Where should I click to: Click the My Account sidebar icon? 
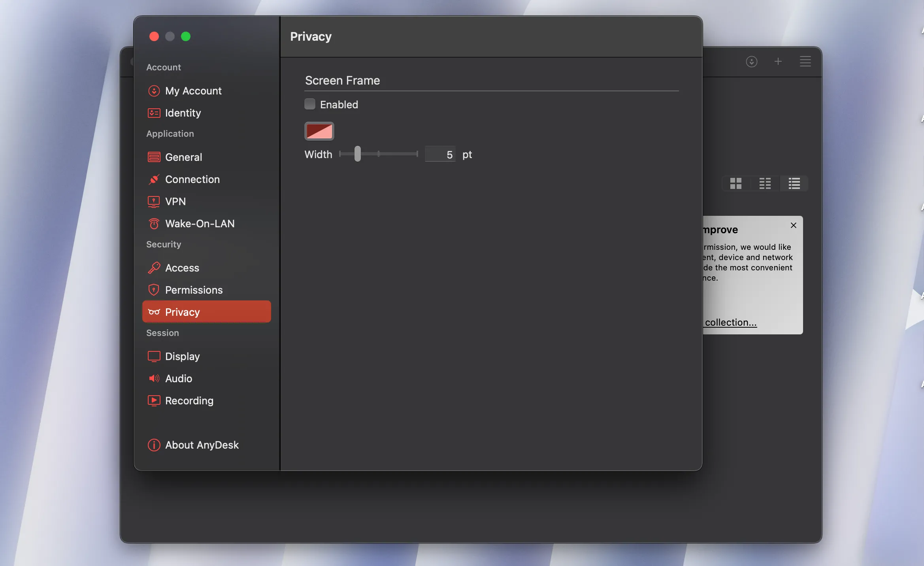[154, 91]
